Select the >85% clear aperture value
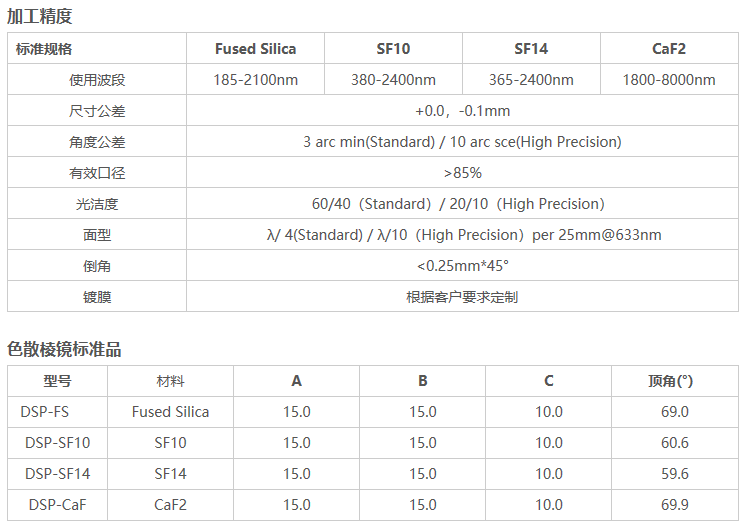Screen dimensions: 747x525 pos(462,173)
